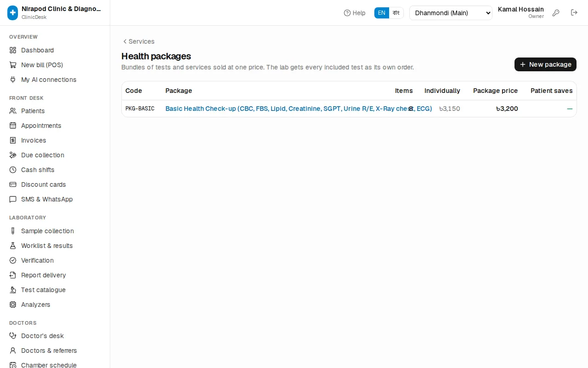Screen dimensions: 588x368
Task: Click the ClinicDesk plus logo icon
Action: click(x=13, y=13)
